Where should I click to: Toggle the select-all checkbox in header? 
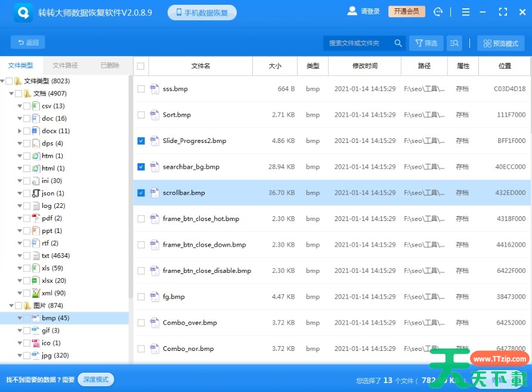141,66
